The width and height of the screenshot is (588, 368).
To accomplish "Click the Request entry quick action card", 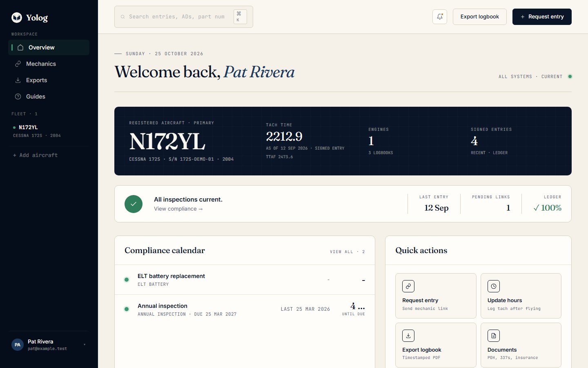I will [436, 296].
